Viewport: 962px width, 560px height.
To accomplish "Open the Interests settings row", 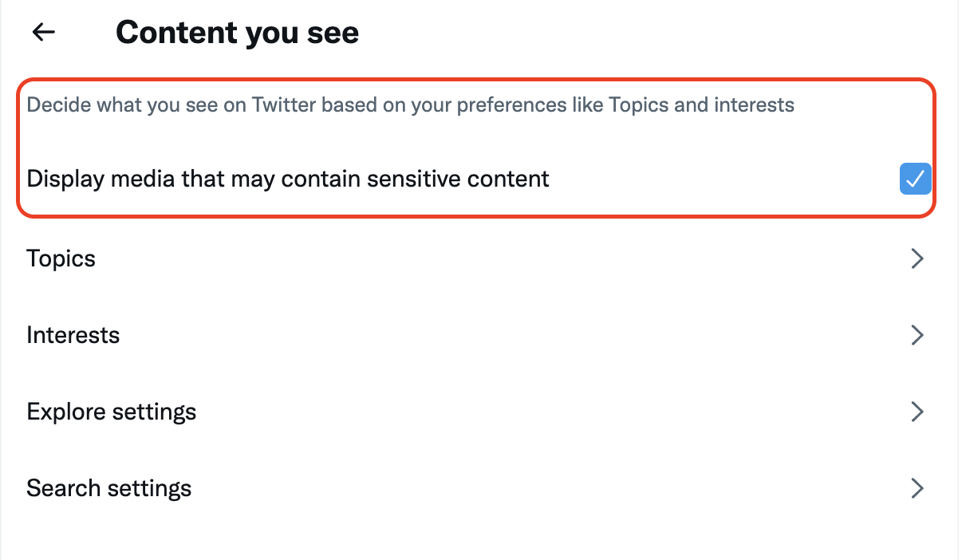I will tap(479, 335).
